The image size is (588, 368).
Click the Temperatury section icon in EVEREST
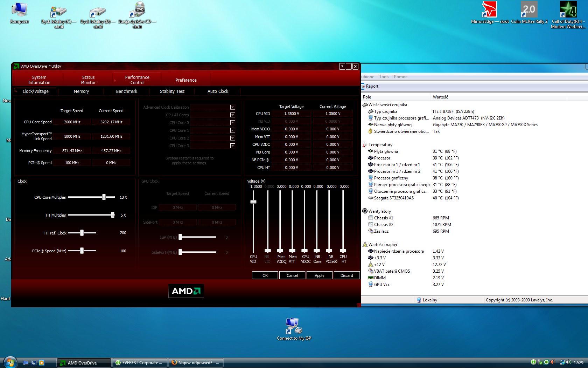tap(365, 145)
